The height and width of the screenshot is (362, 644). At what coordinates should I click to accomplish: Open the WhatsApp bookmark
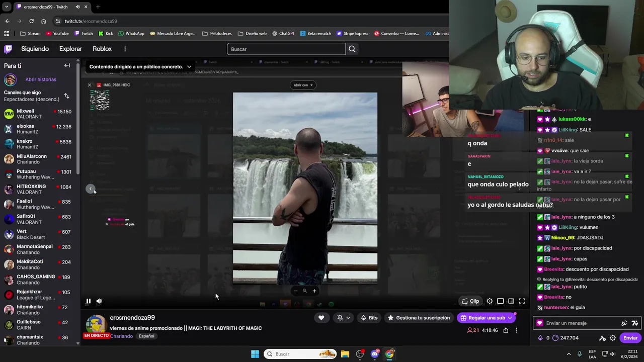click(x=131, y=34)
